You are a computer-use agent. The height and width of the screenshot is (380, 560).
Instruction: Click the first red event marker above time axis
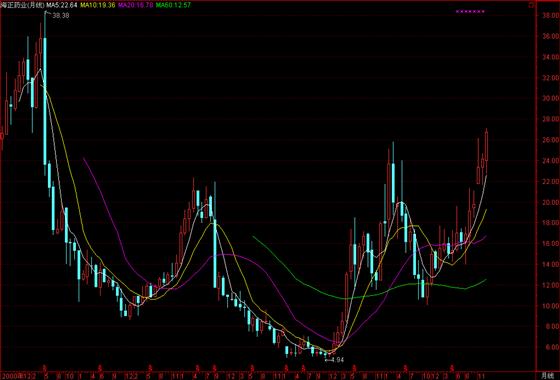coord(45,368)
